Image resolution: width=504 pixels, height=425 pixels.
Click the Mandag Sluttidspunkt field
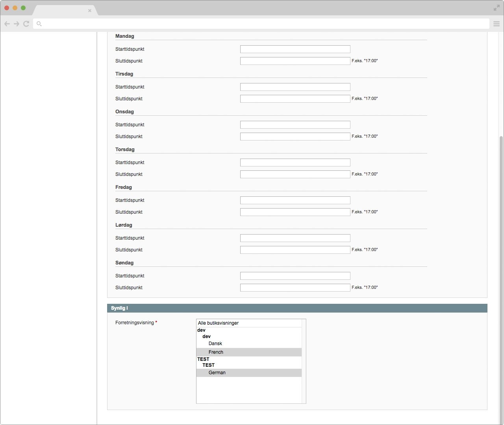click(x=295, y=61)
